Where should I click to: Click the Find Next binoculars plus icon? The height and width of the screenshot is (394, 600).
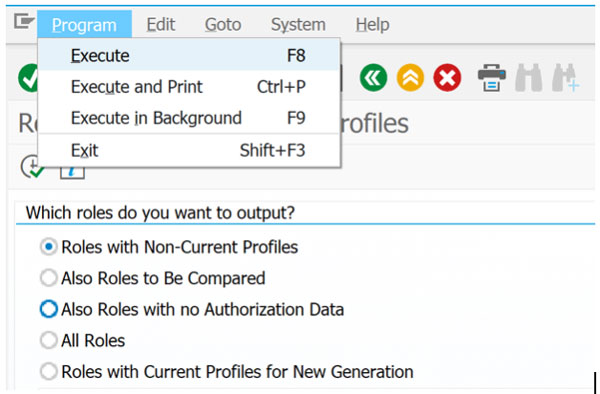pos(565,78)
